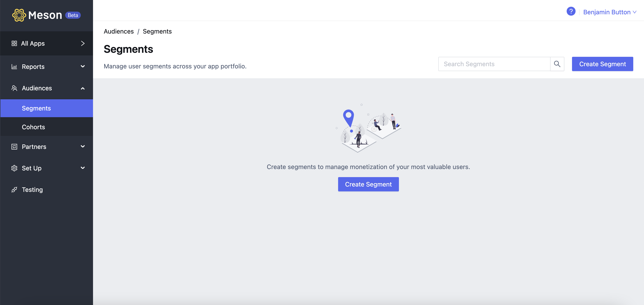Viewport: 644px width, 305px height.
Task: Click the All Apps grid icon
Action: pos(14,44)
